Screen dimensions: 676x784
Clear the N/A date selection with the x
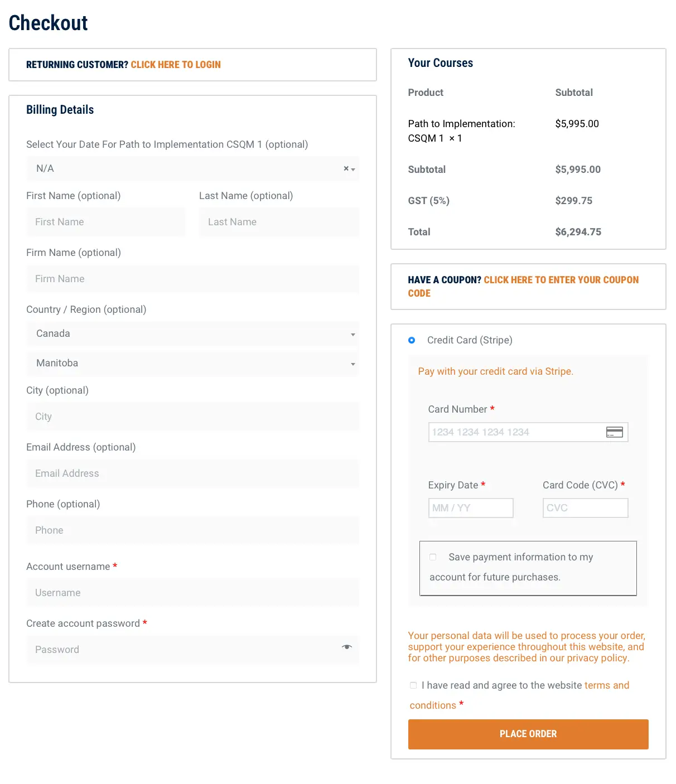[346, 168]
